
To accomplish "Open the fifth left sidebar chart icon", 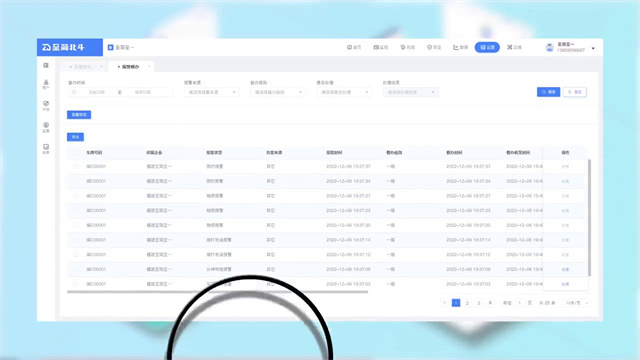I will tap(46, 149).
